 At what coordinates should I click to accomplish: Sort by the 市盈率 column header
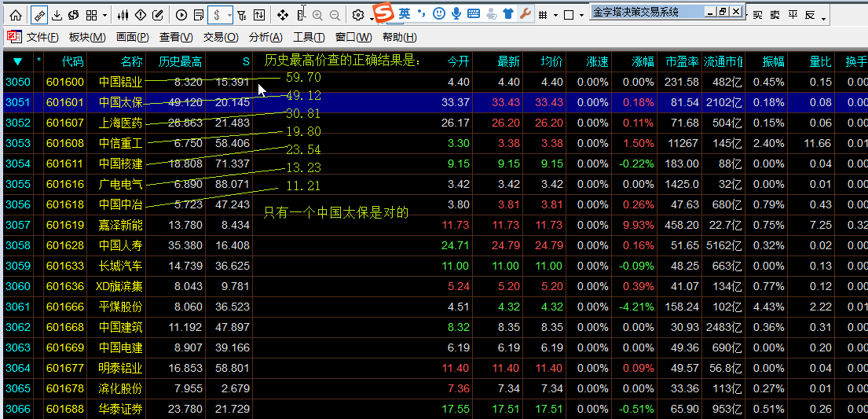[682, 61]
